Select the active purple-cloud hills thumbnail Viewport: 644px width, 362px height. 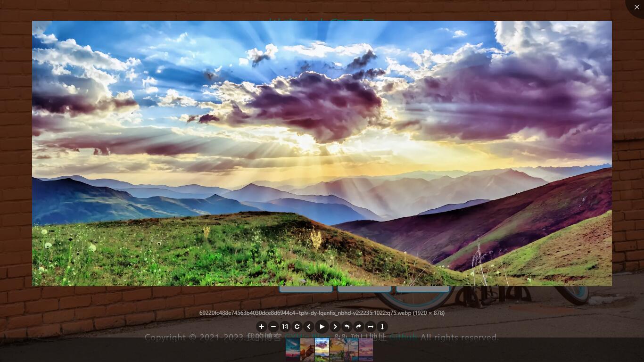(322, 349)
